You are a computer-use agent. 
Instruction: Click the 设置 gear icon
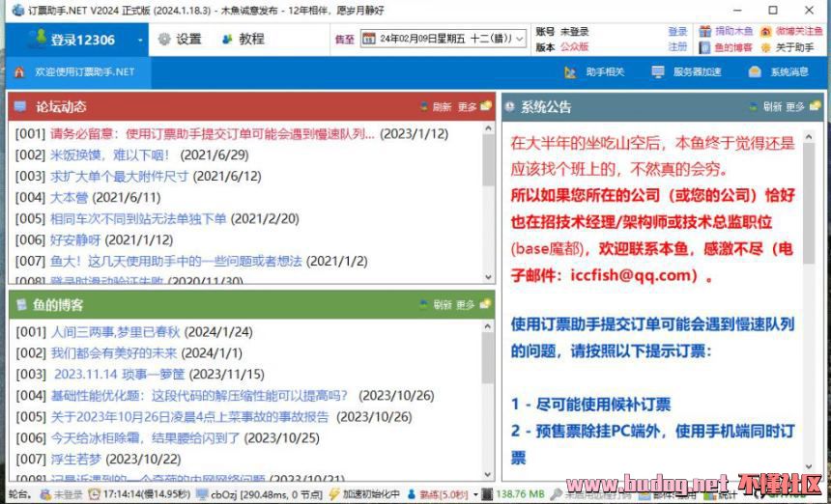pos(164,40)
